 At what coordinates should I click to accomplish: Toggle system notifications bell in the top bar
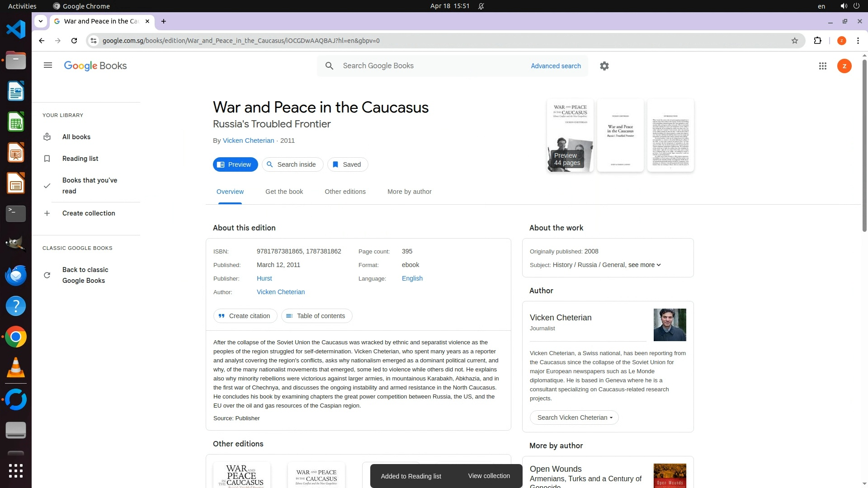coord(481,6)
